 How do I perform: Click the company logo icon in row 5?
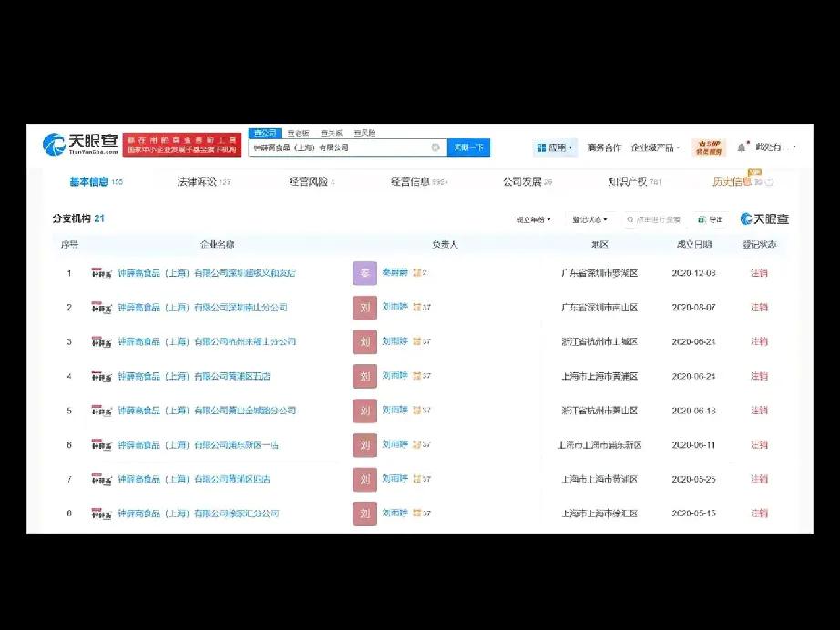(101, 411)
